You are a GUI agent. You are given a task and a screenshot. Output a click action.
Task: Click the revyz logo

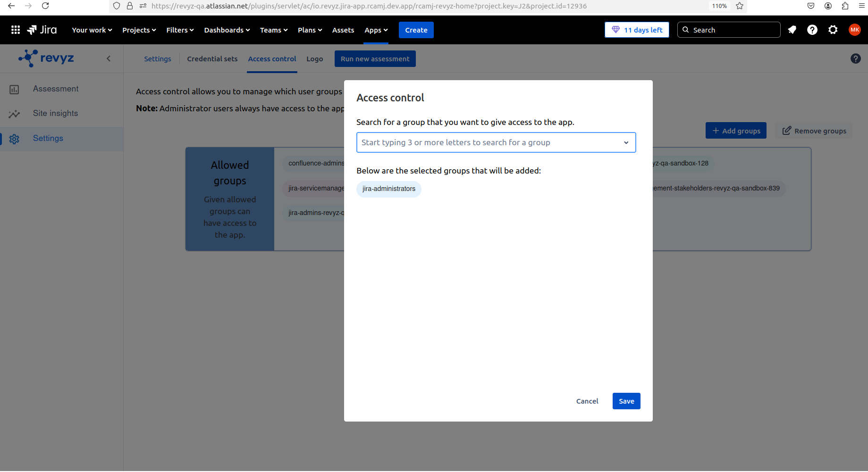46,58
